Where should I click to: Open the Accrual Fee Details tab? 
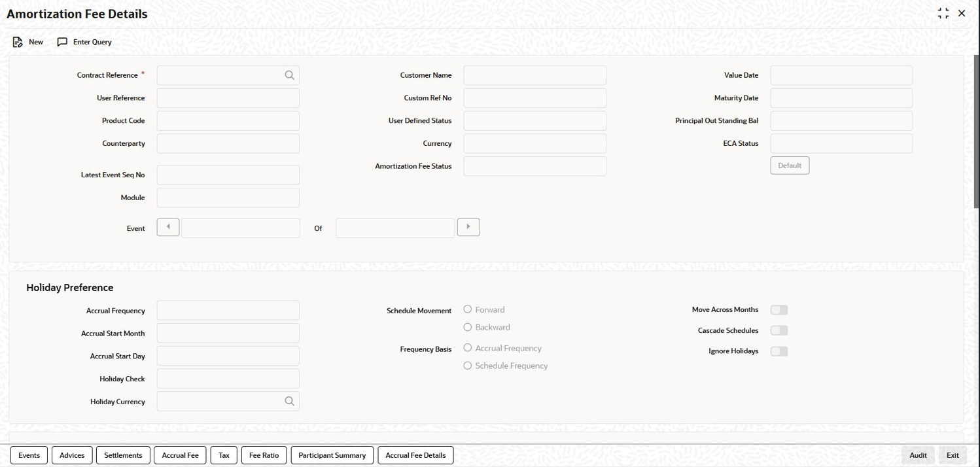pos(415,455)
